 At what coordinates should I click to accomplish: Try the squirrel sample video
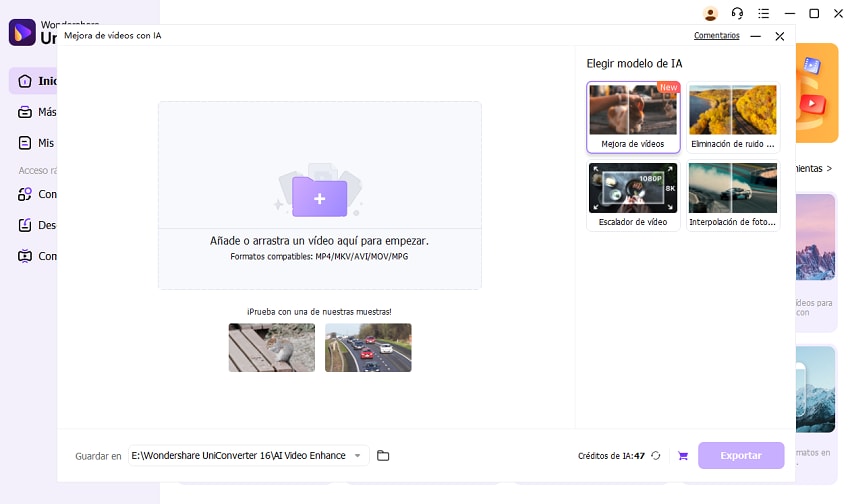272,347
